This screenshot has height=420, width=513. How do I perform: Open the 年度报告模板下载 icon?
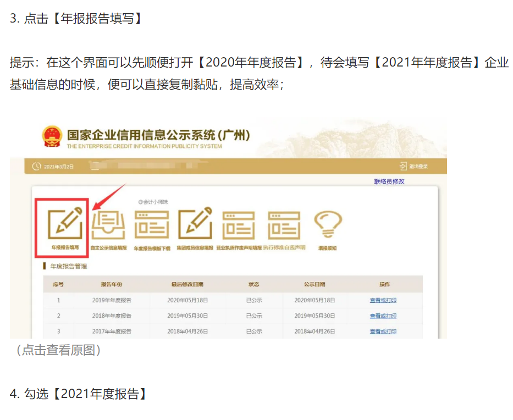tap(152, 224)
